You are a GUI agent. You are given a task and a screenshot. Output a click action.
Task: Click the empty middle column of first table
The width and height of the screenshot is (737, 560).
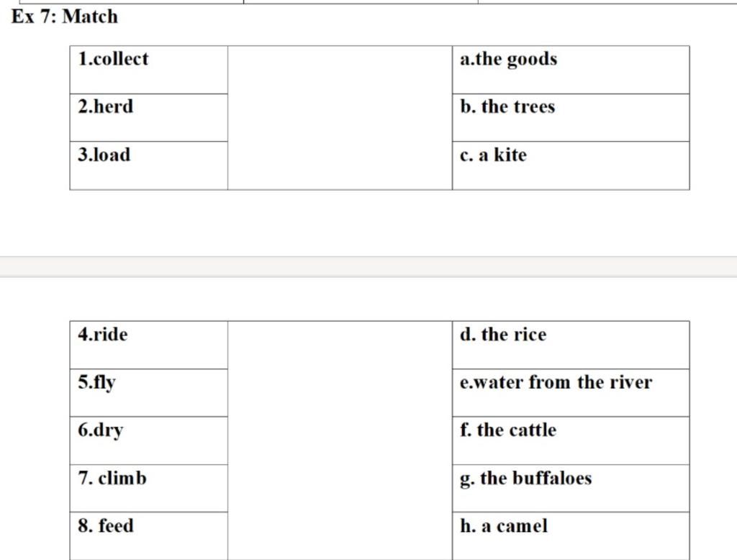(x=340, y=118)
